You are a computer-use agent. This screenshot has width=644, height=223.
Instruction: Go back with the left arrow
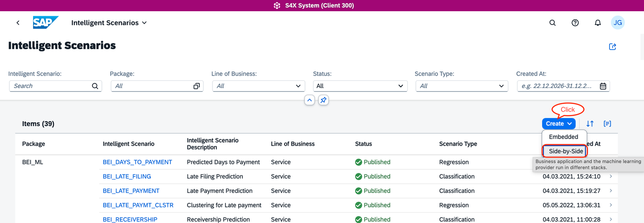[18, 23]
